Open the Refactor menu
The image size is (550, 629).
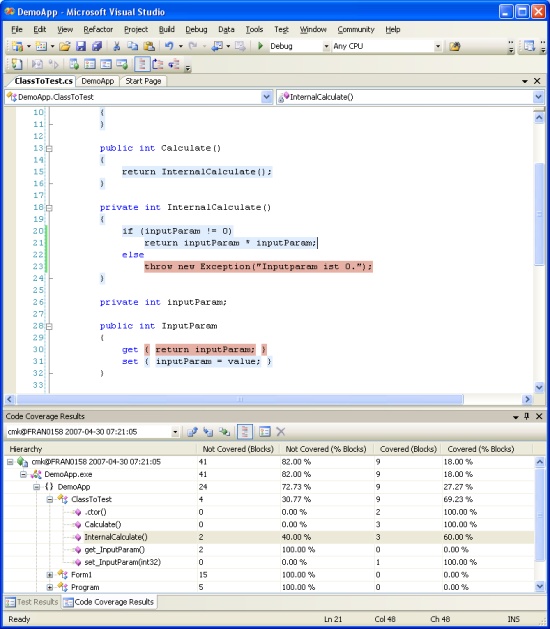pos(98,29)
